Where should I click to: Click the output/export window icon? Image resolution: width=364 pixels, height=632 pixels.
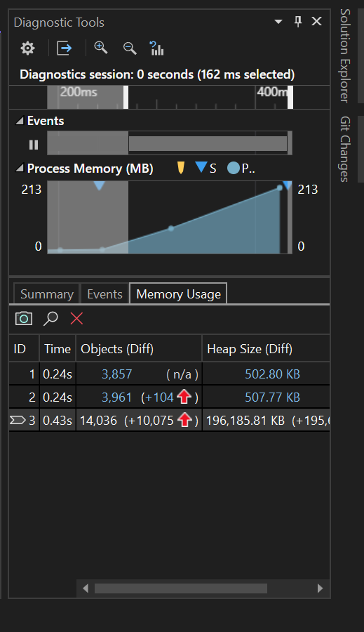pos(64,48)
